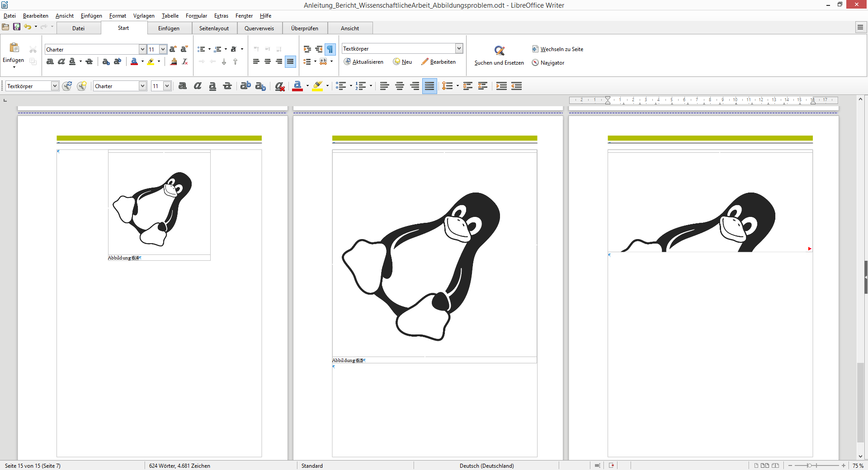Click Suchen und Ersetzen icon
This screenshot has width=868, height=470.
click(x=499, y=51)
